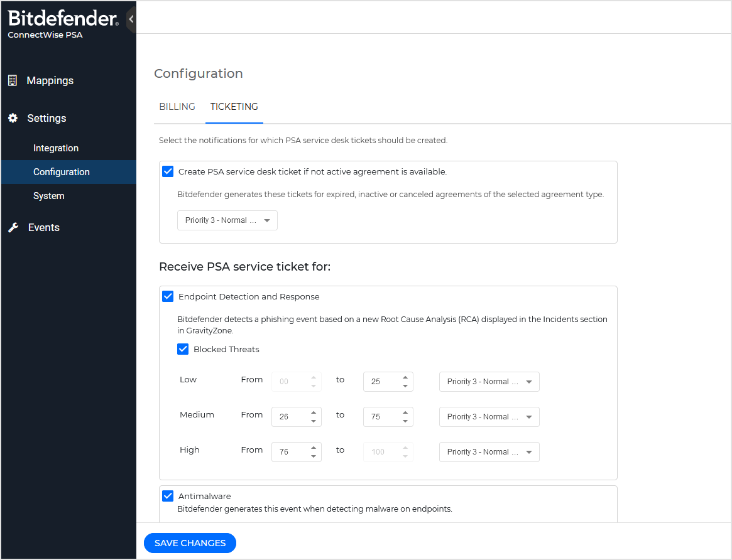Select the TICKETING tab

coord(234,107)
